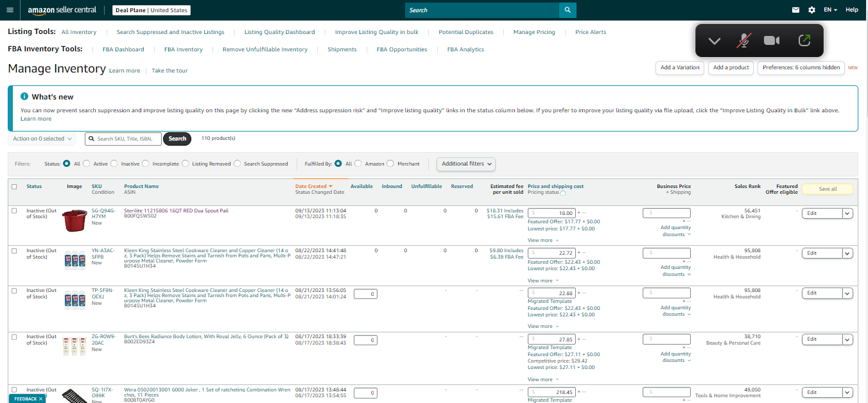Click the $15.61 FBA Fee text
The width and height of the screenshot is (868, 403).
pos(506,217)
